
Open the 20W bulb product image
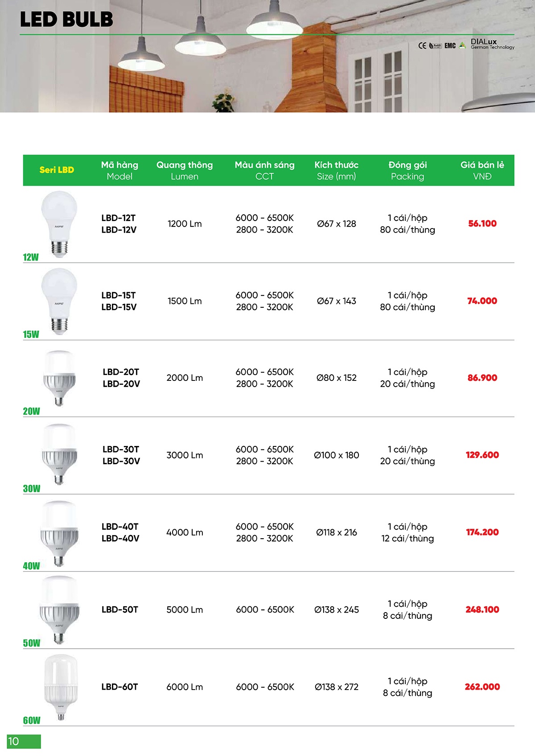(59, 378)
